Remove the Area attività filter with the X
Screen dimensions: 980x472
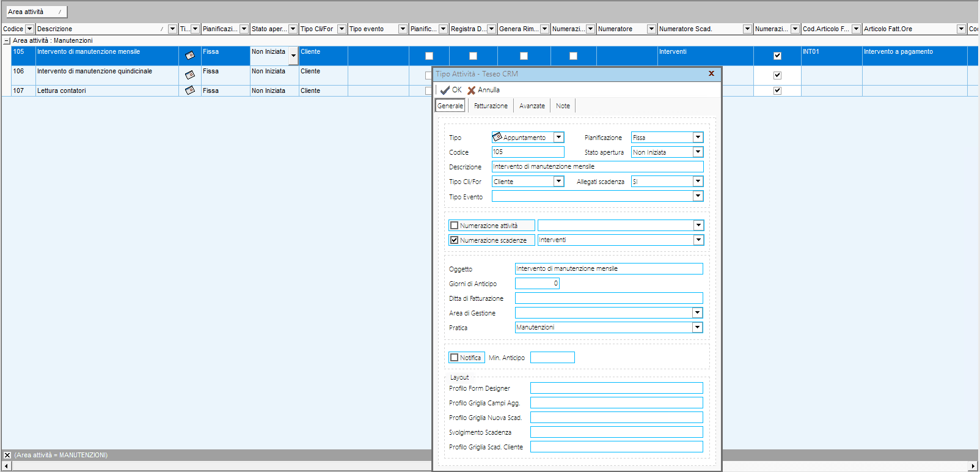coord(7,455)
